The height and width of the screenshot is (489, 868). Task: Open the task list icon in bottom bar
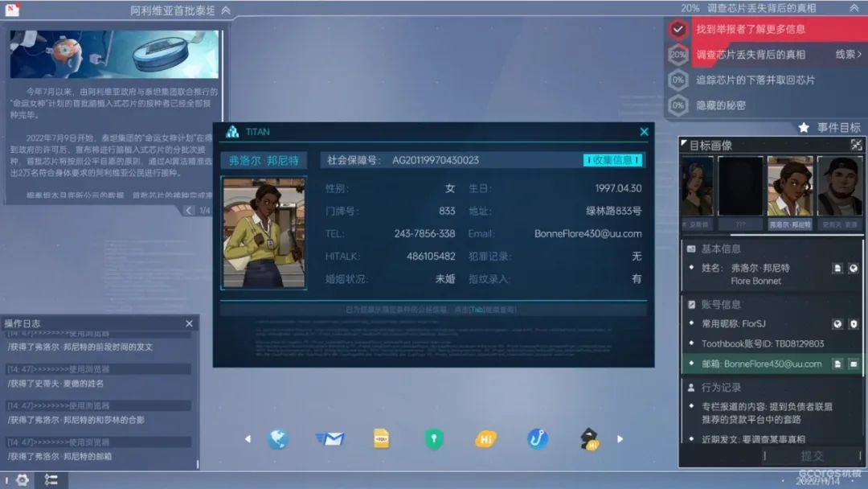51,479
